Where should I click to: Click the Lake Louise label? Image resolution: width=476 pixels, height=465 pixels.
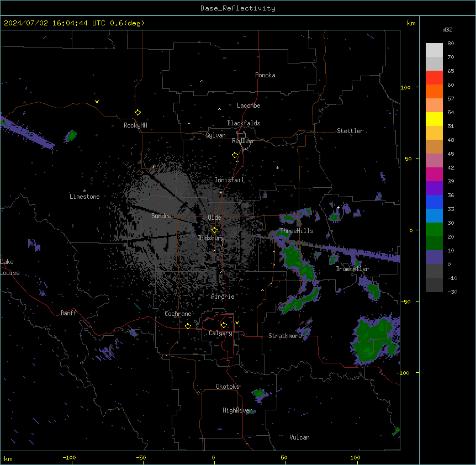point(10,267)
